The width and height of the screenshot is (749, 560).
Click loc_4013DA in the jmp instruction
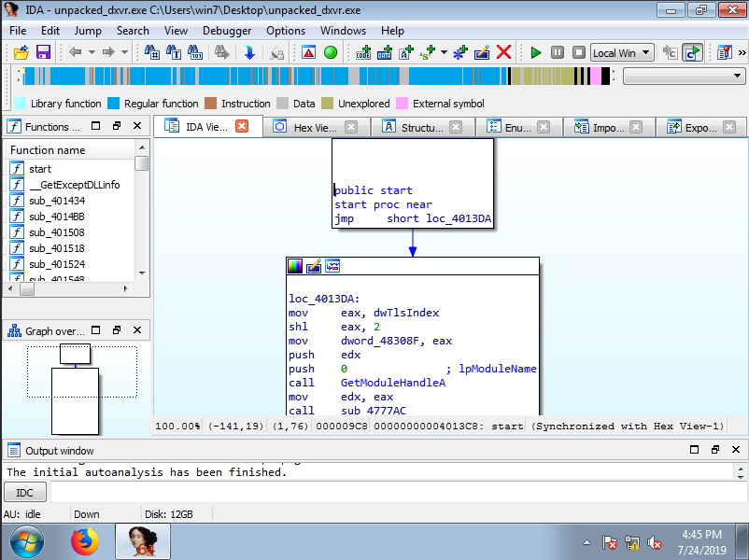pyautogui.click(x=459, y=218)
